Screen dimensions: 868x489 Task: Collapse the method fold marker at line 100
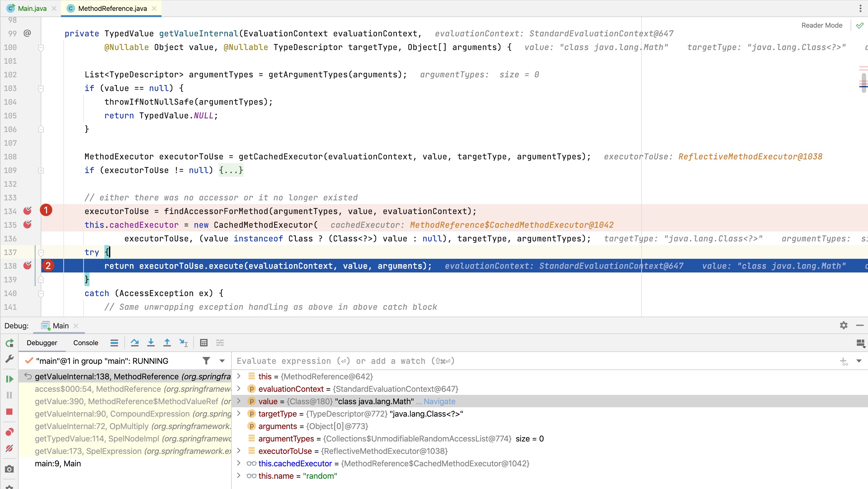[41, 48]
